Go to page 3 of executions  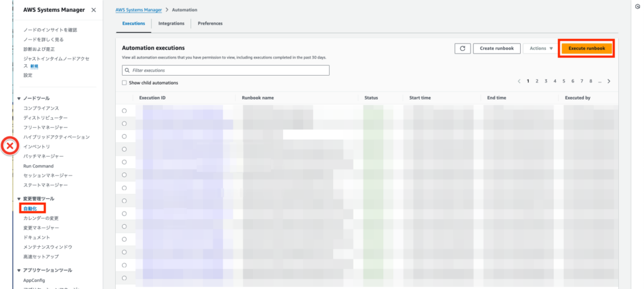[546, 81]
